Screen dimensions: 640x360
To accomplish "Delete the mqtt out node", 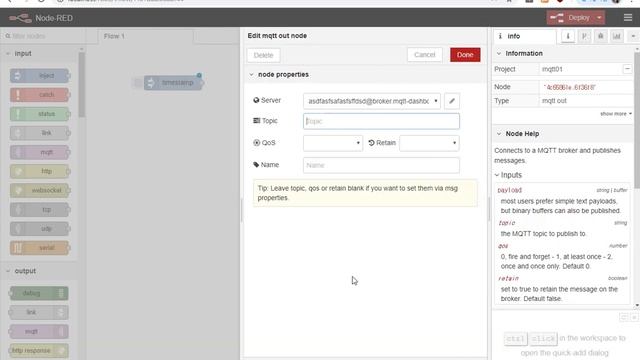I will 263,55.
